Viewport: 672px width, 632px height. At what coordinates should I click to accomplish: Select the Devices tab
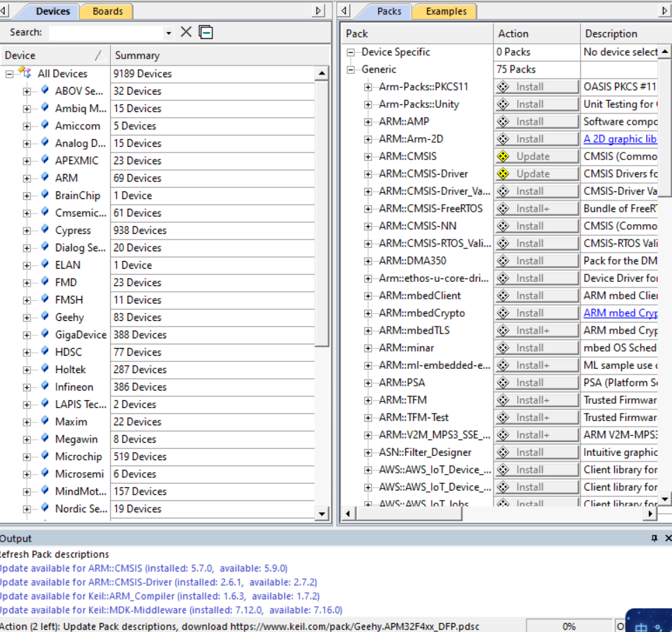(52, 11)
